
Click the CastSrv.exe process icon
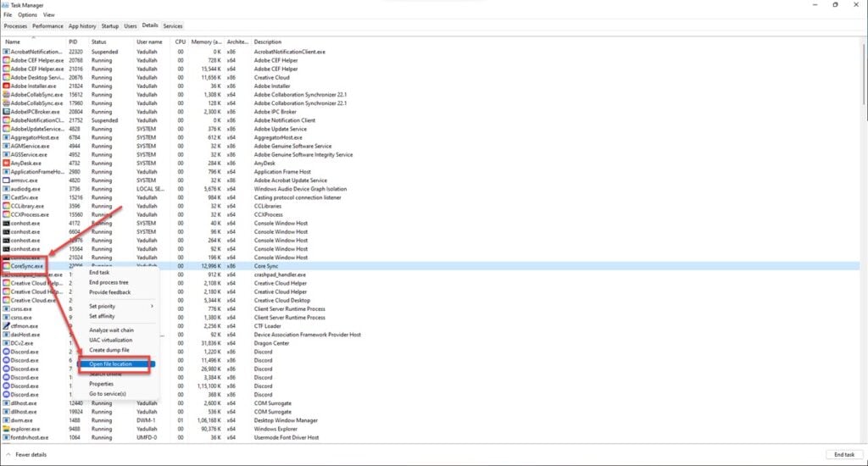click(6, 197)
